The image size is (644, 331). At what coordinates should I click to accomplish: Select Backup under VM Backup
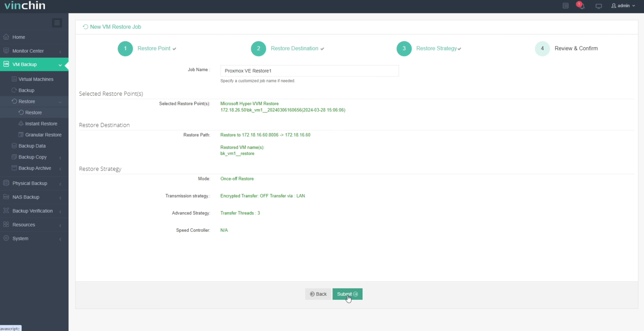pos(34,90)
